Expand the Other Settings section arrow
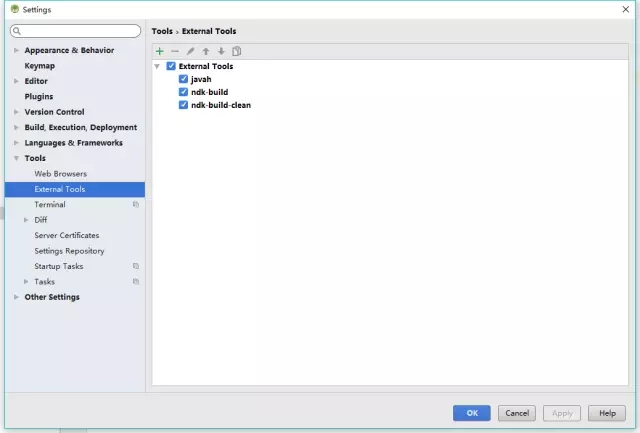 pyautogui.click(x=16, y=297)
